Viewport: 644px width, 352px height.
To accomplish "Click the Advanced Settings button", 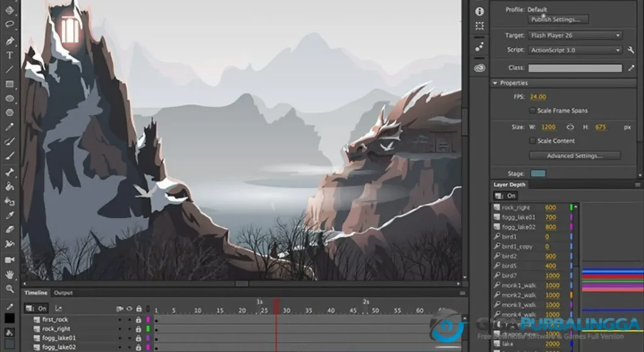I will [x=575, y=156].
